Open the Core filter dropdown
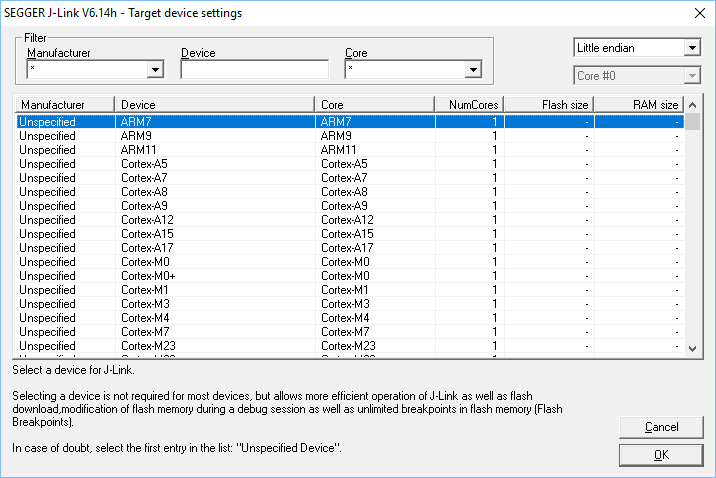The image size is (716, 478). [x=473, y=70]
